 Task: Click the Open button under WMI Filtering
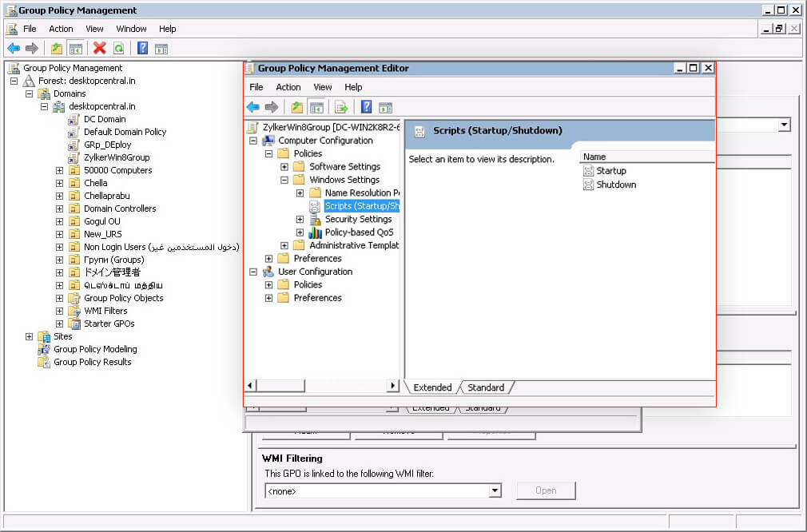[546, 490]
